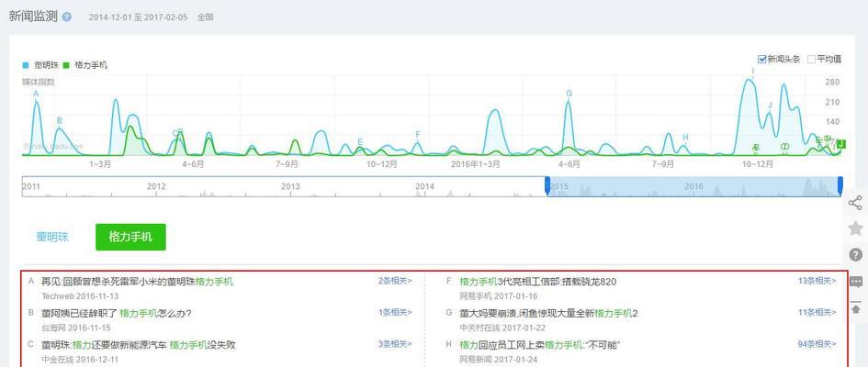
Task: Expand 3条相关 for headline C
Action: click(395, 344)
